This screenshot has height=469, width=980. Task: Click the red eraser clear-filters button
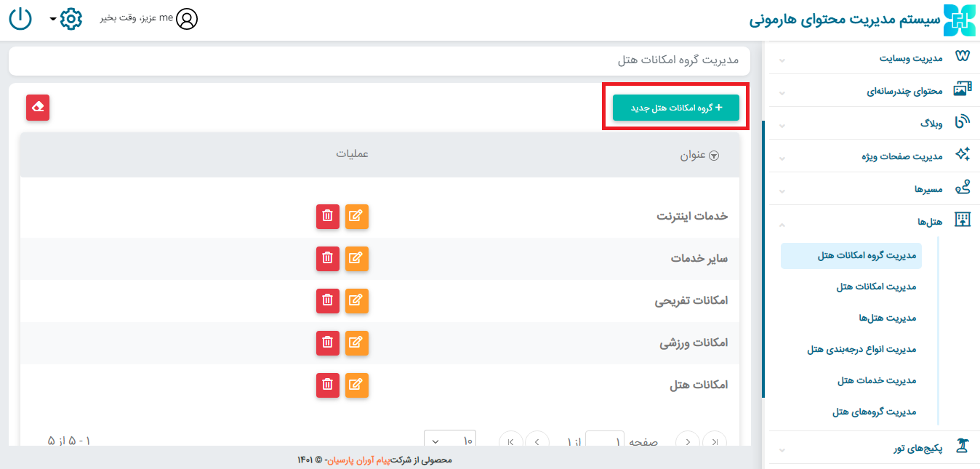[x=38, y=107]
